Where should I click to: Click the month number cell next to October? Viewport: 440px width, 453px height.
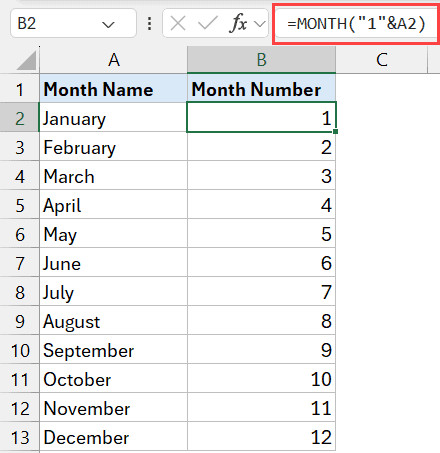point(261,378)
